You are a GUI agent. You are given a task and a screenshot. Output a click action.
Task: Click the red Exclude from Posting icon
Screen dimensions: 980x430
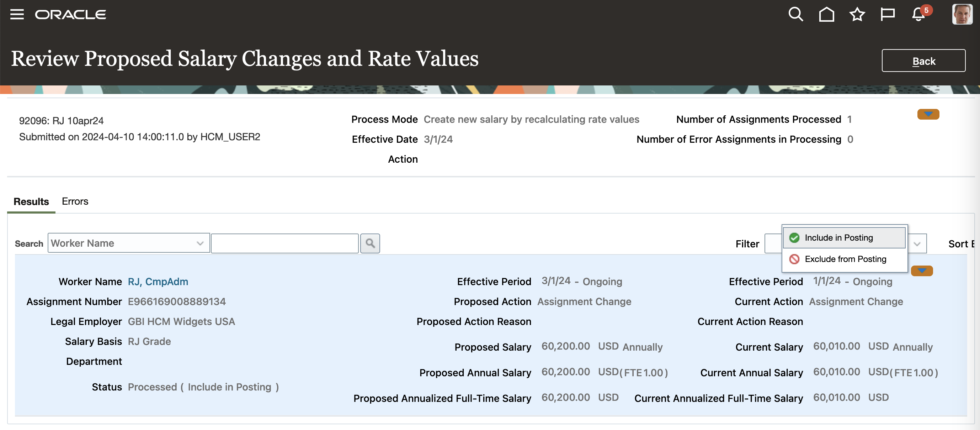794,259
